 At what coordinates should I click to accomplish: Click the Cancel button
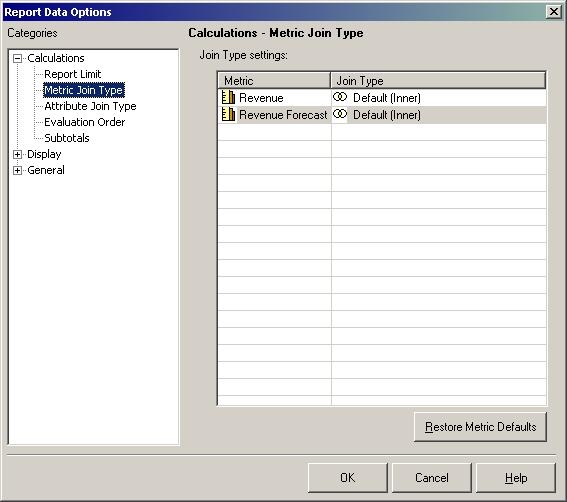coord(431,478)
